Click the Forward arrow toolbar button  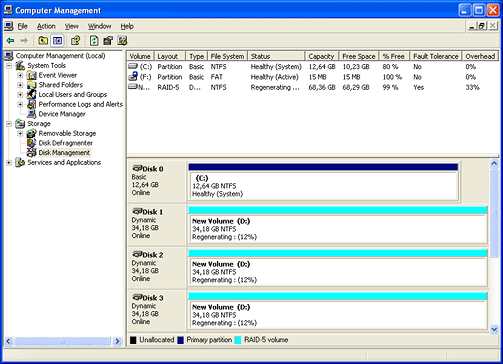pyautogui.click(x=24, y=41)
